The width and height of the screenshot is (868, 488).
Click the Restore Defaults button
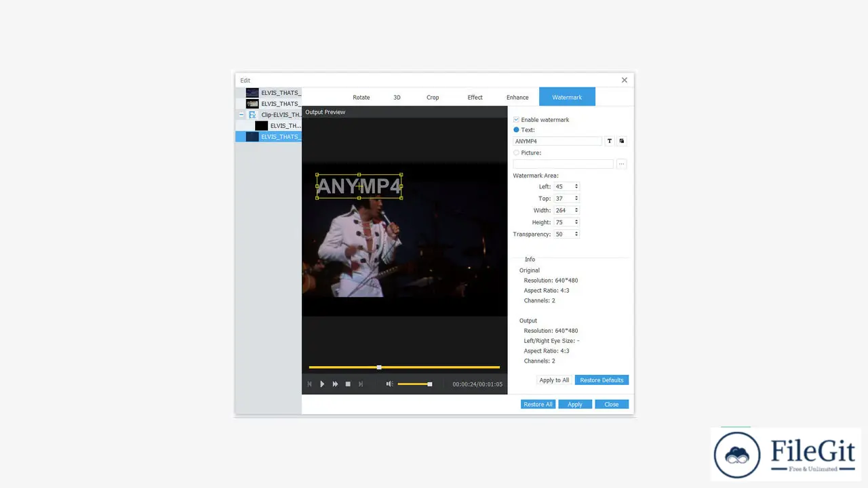pyautogui.click(x=601, y=380)
